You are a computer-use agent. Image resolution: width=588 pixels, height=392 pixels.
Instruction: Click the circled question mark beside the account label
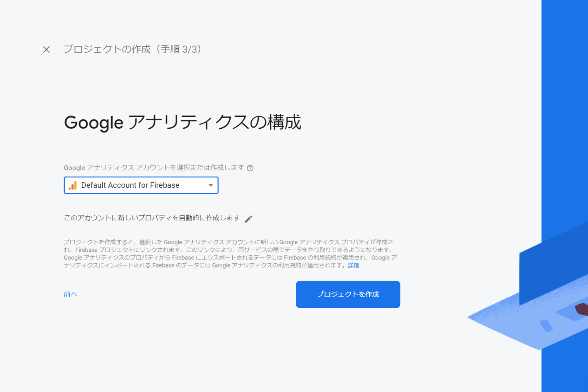pos(250,168)
